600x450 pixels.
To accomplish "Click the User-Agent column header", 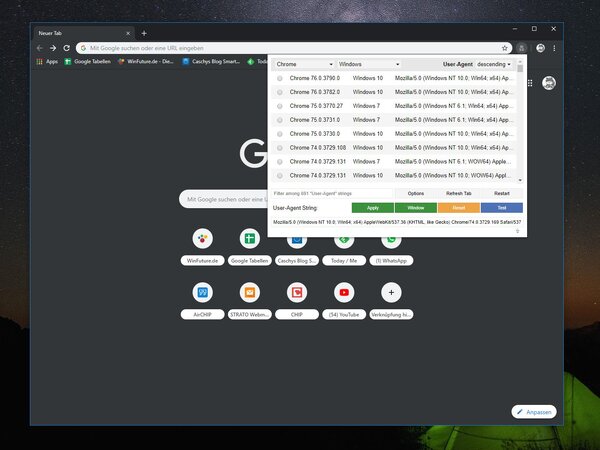I will click(x=458, y=64).
